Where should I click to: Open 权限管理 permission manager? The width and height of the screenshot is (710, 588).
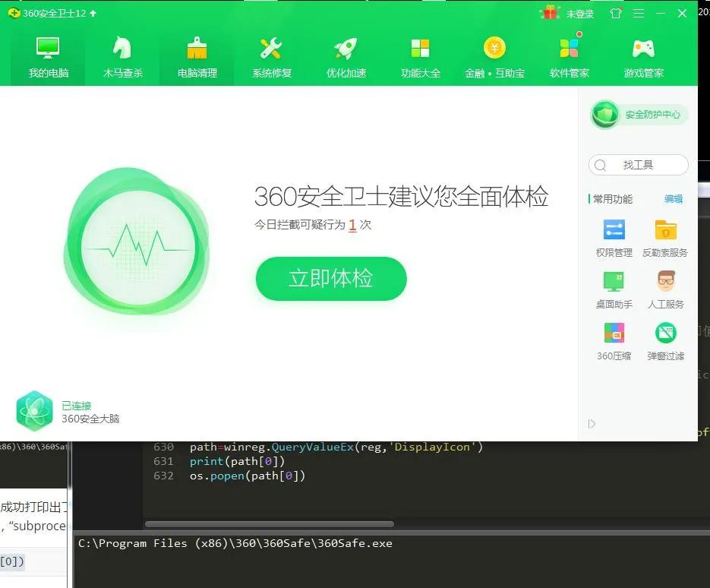click(x=613, y=237)
